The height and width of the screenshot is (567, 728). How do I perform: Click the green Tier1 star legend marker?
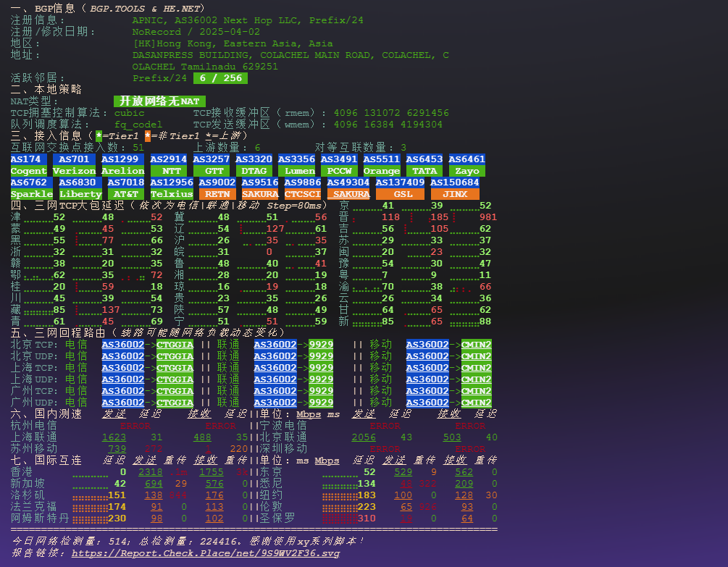tap(99, 136)
